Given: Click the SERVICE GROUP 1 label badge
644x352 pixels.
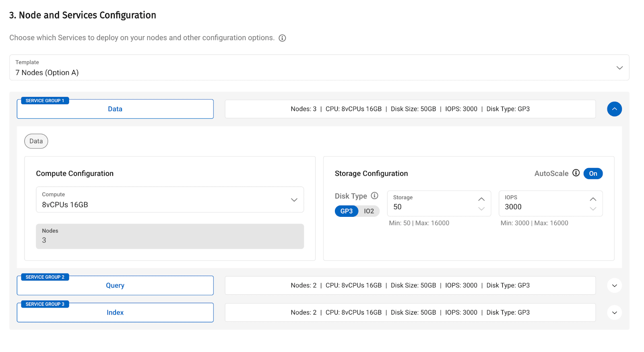Looking at the screenshot, I should [x=45, y=101].
